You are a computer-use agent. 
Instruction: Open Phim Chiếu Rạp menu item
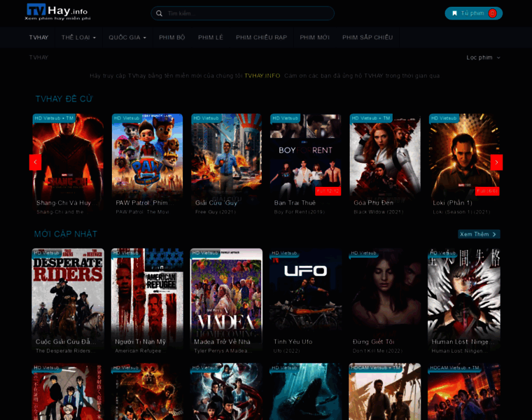point(262,38)
